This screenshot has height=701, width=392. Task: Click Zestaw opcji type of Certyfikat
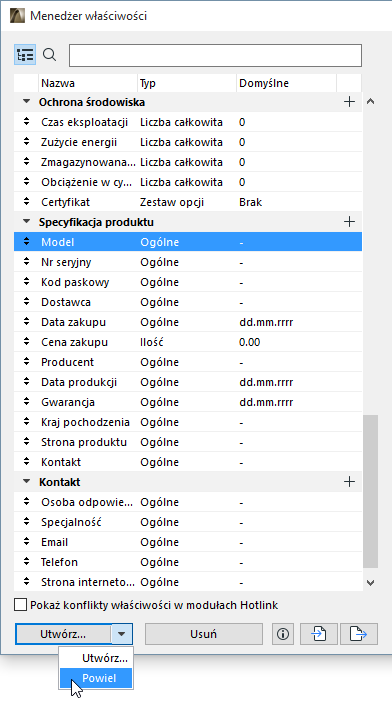click(x=172, y=202)
